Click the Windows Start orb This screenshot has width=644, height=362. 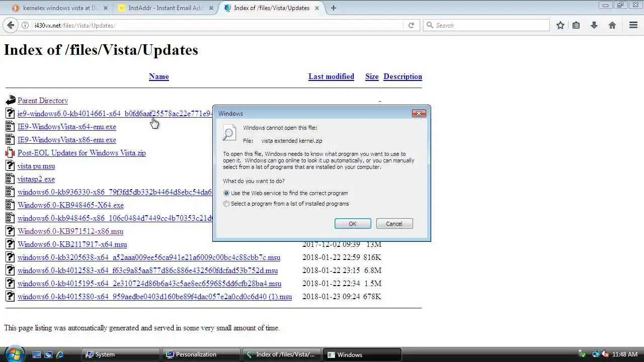click(x=14, y=353)
